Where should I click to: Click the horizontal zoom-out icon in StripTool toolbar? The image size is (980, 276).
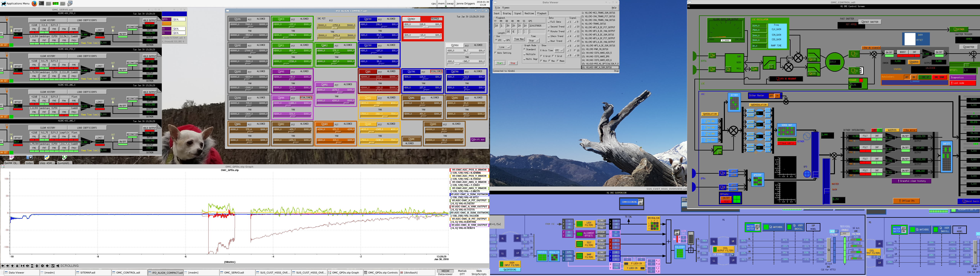27,266
